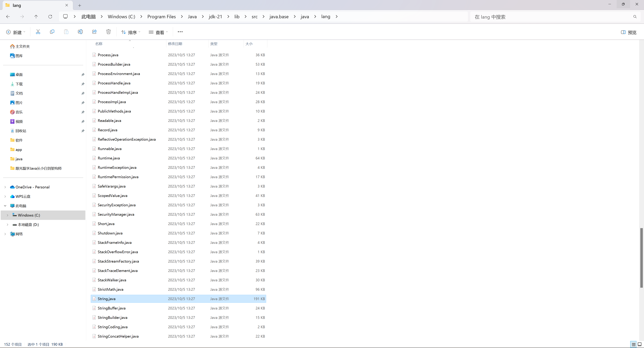Viewport: 644px width, 348px height.
Task: Open the three-dots more options menu
Action: pyautogui.click(x=180, y=32)
